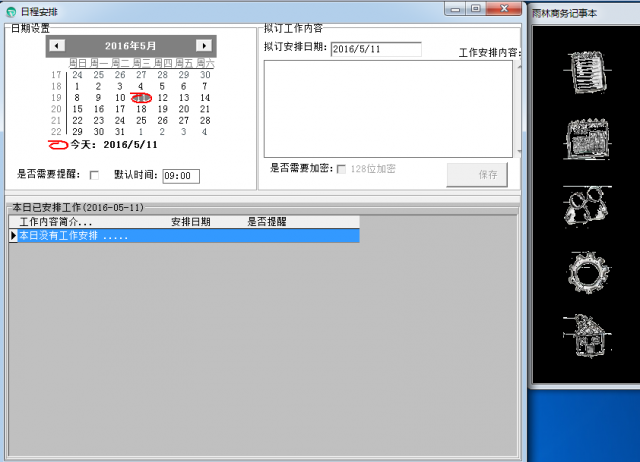640x462 pixels.
Task: Select May 9 in the calendar
Action: (98, 98)
